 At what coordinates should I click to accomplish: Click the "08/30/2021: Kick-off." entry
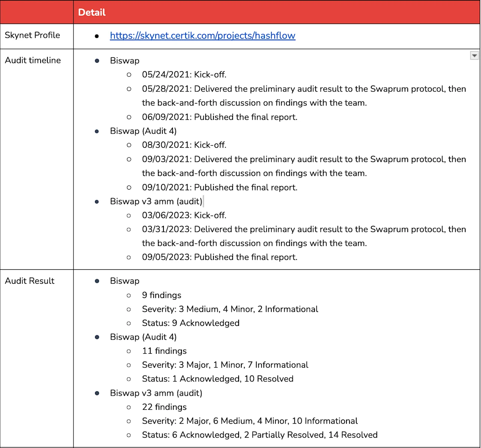point(184,145)
